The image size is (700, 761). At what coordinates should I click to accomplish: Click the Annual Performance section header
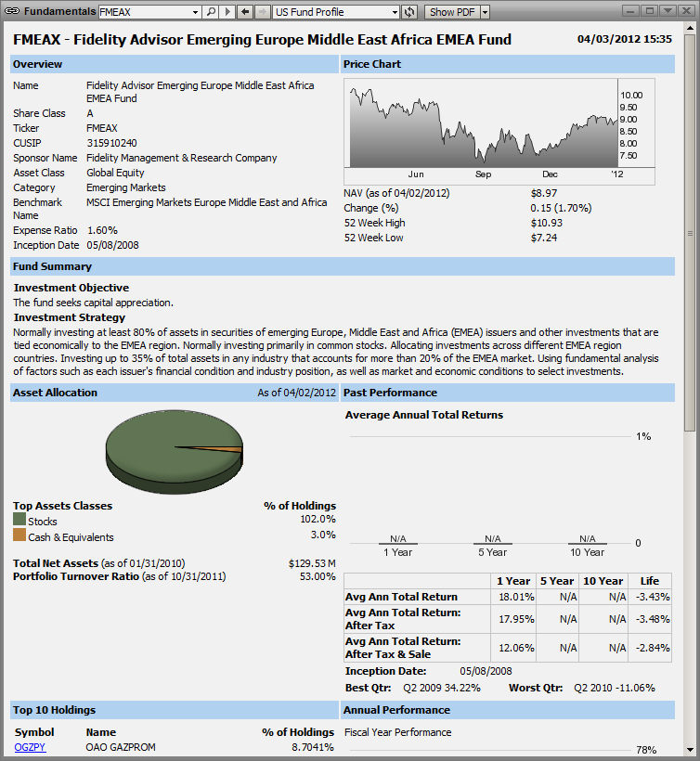tap(508, 710)
